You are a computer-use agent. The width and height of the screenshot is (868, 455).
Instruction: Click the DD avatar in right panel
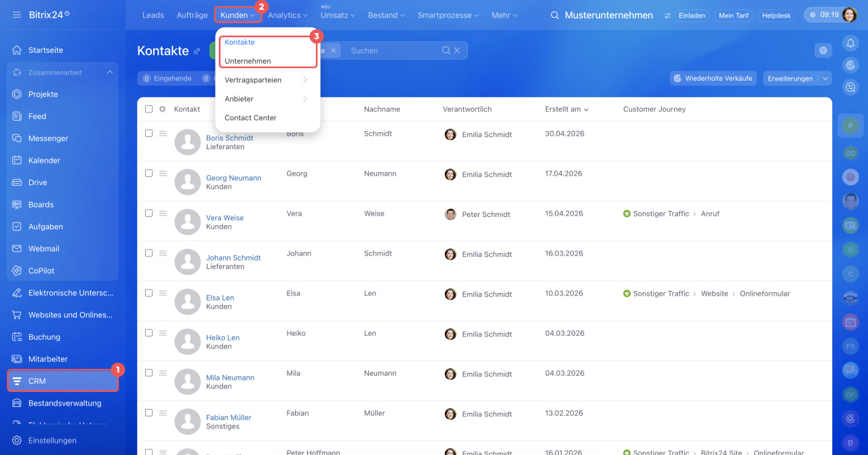pos(850,153)
